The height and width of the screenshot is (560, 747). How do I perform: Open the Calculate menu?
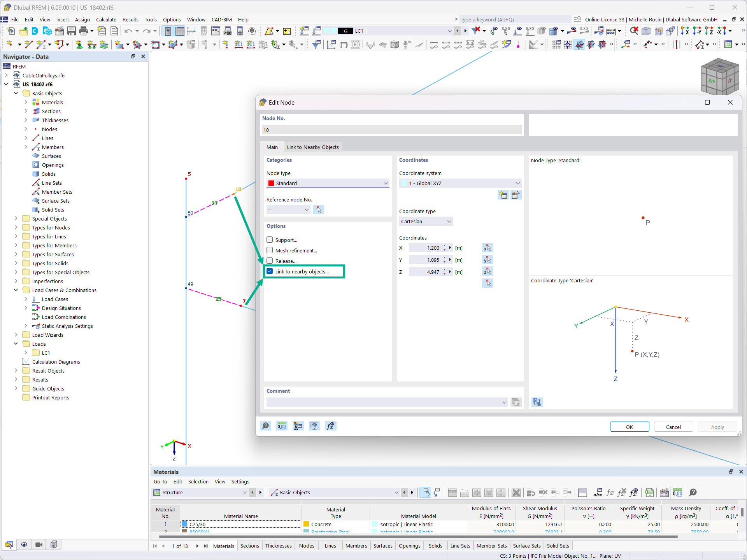pos(106,19)
